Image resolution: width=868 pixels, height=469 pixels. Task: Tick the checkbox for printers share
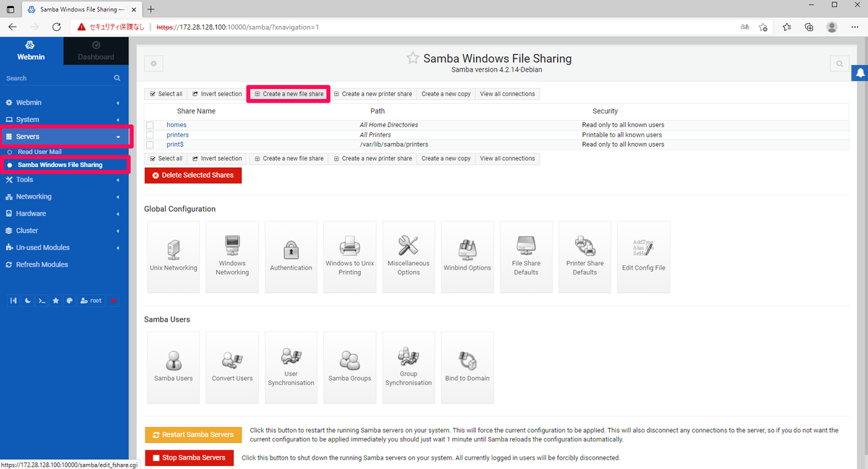150,134
